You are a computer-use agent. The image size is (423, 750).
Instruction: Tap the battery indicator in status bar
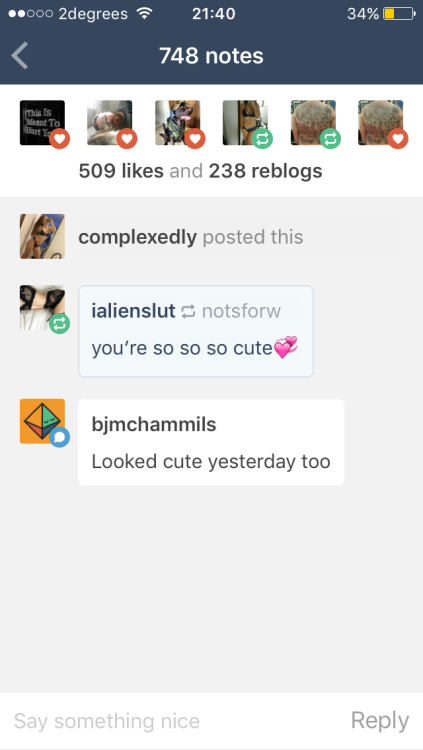[x=399, y=14]
